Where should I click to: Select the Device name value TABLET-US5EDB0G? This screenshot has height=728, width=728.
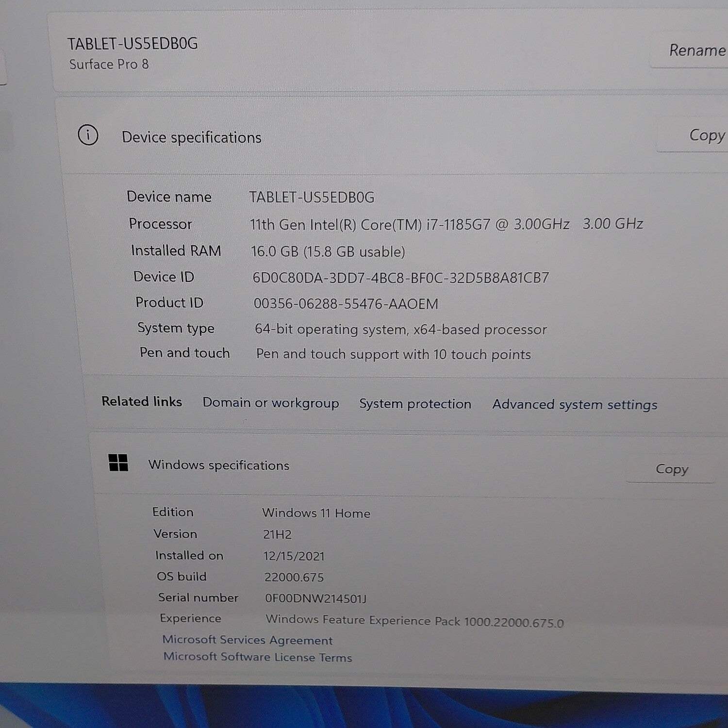pos(312,197)
